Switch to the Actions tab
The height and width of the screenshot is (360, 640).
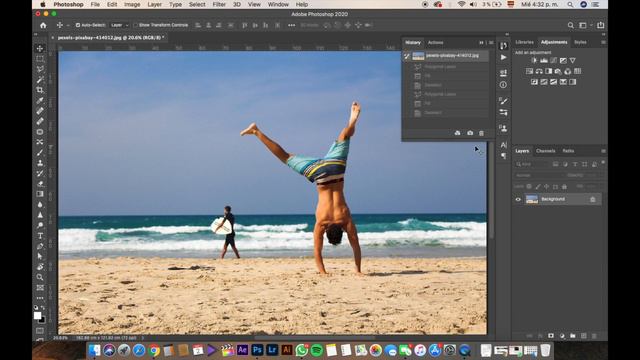pyautogui.click(x=435, y=42)
